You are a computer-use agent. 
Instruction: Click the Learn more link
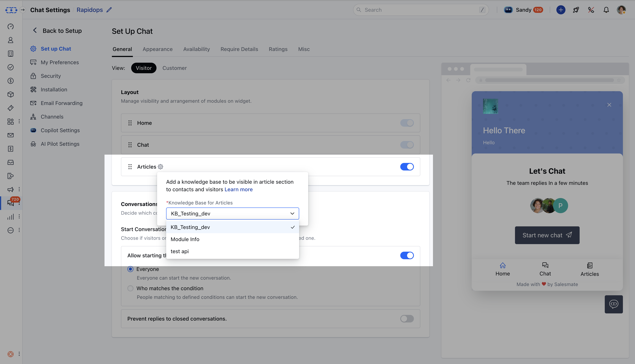click(239, 190)
